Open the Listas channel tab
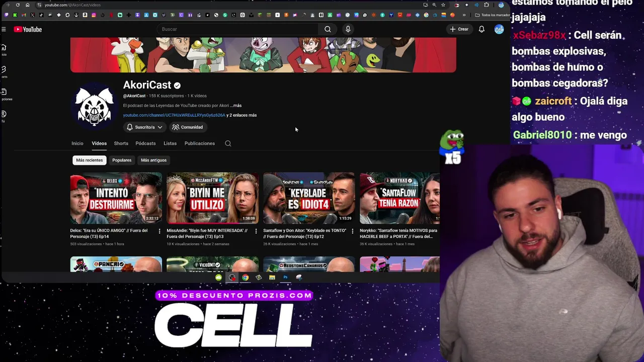 (170, 143)
